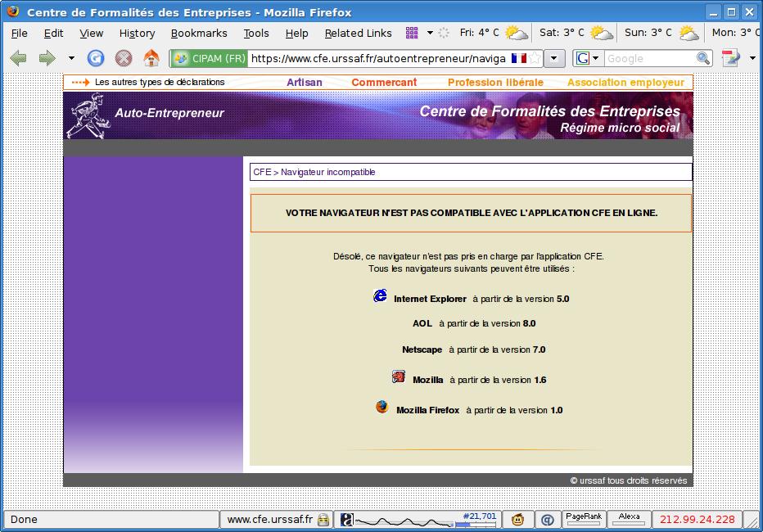Select the Commercant tab at the top
This screenshot has height=532, width=763.
386,82
